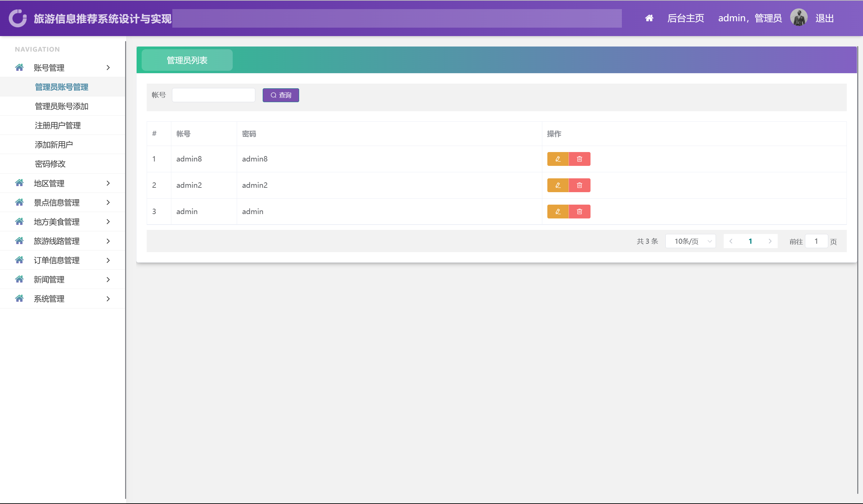The height and width of the screenshot is (504, 863).
Task: Expand the 系统管理 chevron
Action: pyautogui.click(x=108, y=299)
